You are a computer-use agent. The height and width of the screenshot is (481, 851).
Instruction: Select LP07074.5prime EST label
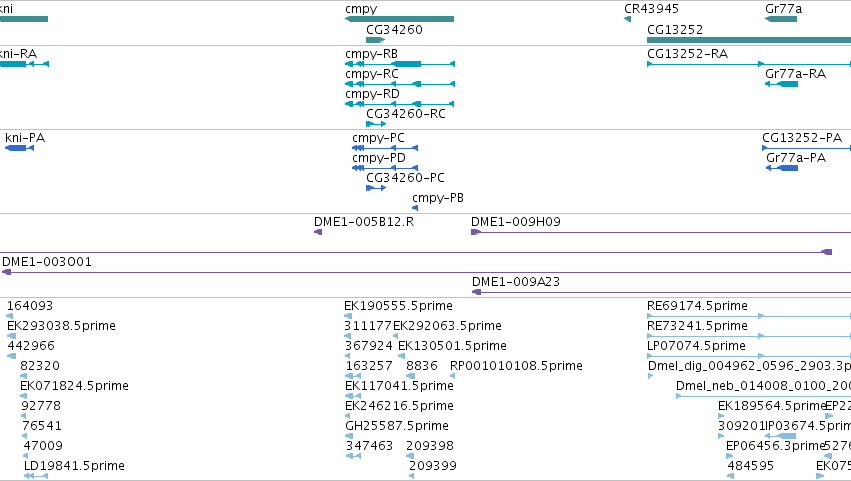point(696,346)
